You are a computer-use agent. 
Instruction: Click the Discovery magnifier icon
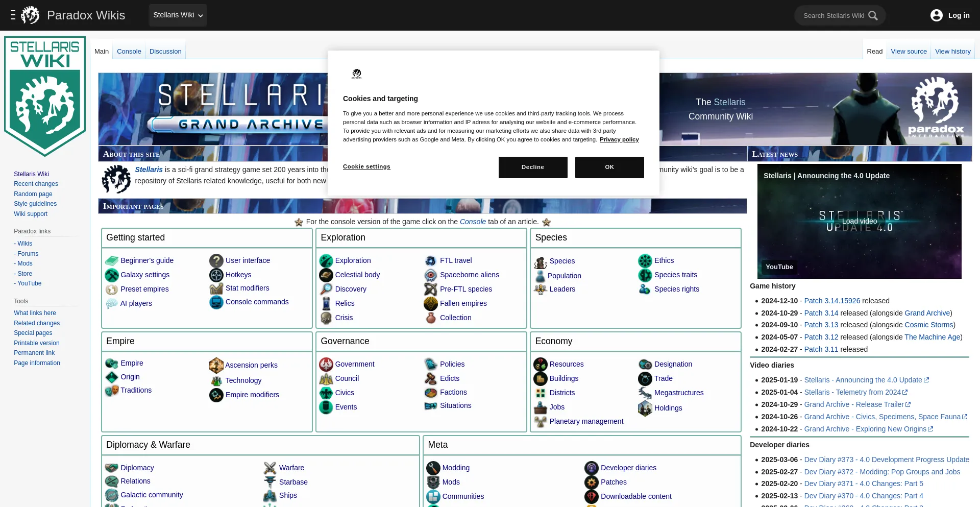(326, 289)
